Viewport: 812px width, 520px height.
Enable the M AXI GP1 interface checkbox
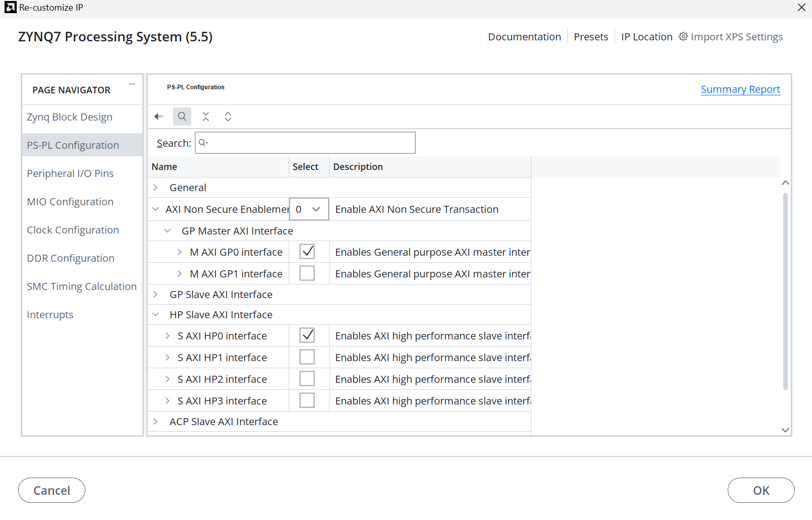pos(307,273)
